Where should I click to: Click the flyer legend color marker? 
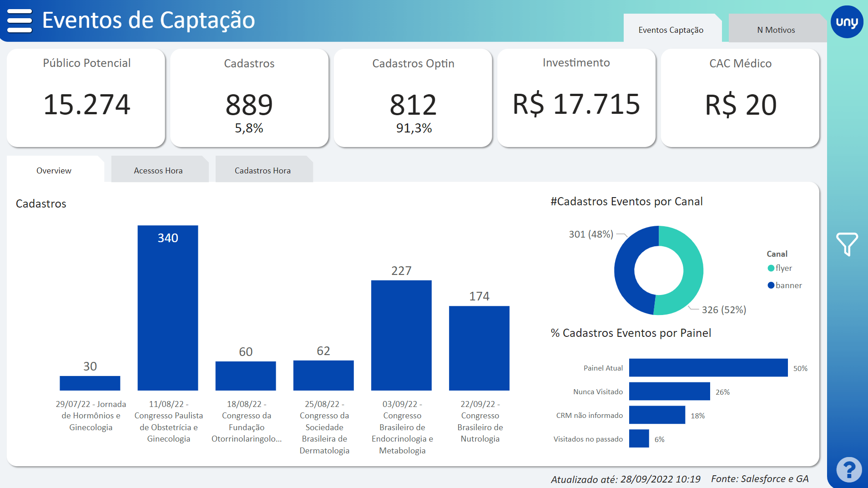point(771,268)
